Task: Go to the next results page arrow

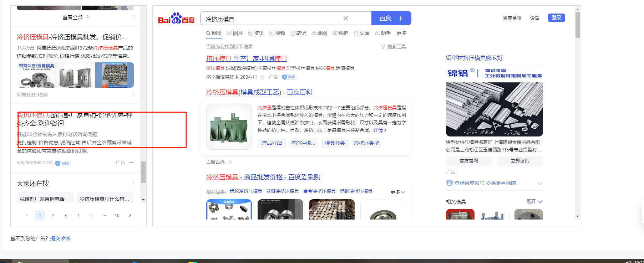Action: [x=130, y=215]
